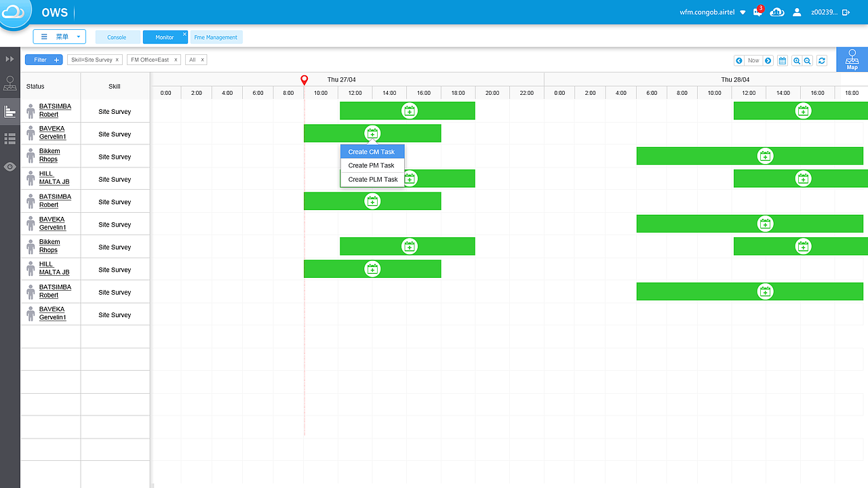Click the Skill column header
The height and width of the screenshot is (488, 868).
(115, 87)
